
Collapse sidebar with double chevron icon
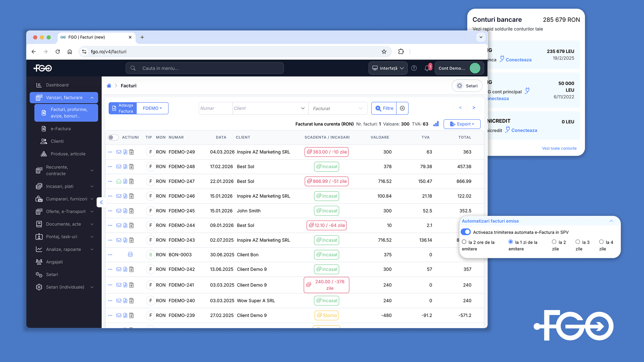pyautogui.click(x=101, y=202)
